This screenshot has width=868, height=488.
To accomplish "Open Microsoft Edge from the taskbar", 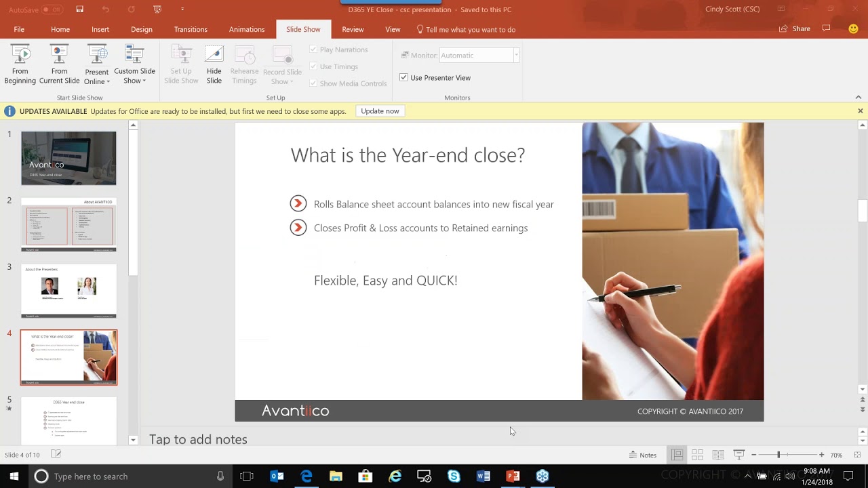I will tap(307, 476).
